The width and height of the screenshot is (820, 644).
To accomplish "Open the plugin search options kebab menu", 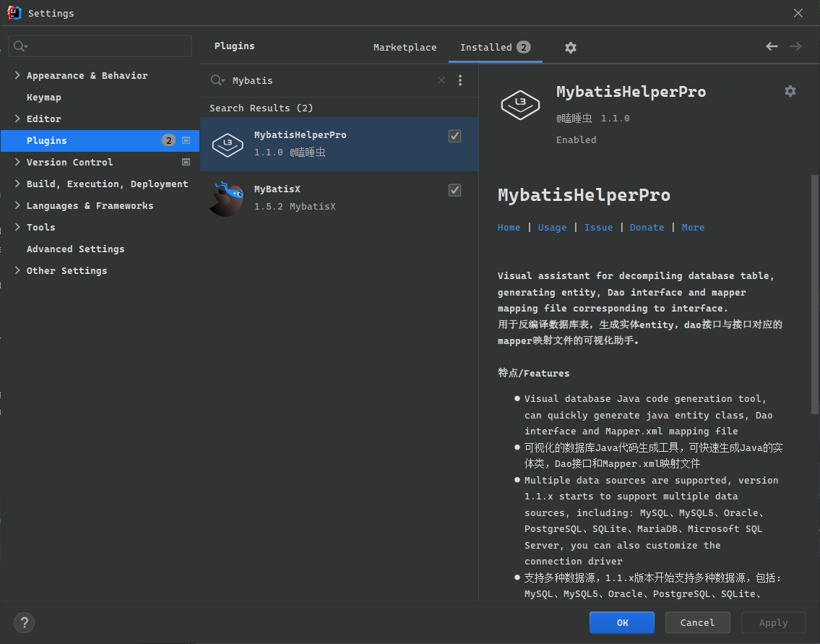I will click(x=460, y=80).
